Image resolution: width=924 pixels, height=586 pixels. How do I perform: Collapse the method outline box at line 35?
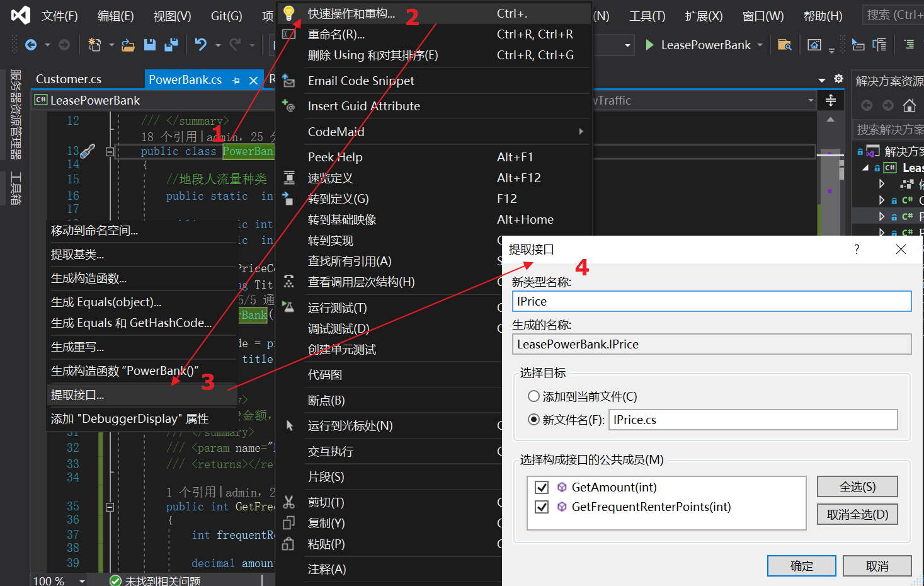(110, 507)
